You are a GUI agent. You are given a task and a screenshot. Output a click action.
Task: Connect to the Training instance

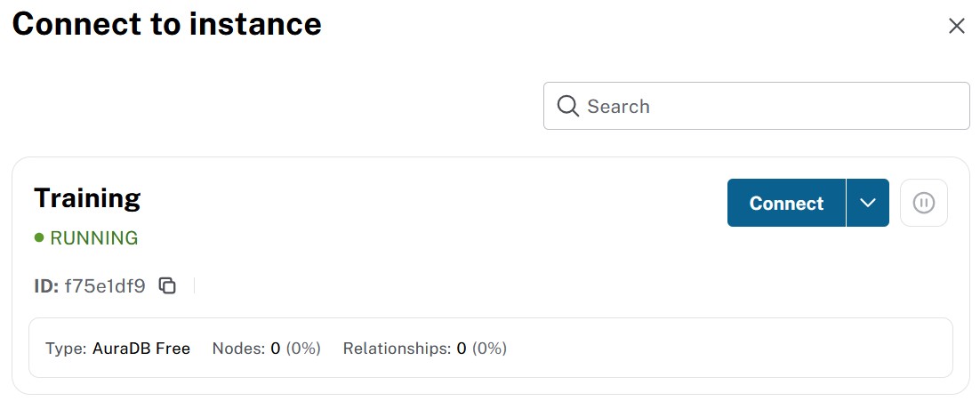coord(786,204)
